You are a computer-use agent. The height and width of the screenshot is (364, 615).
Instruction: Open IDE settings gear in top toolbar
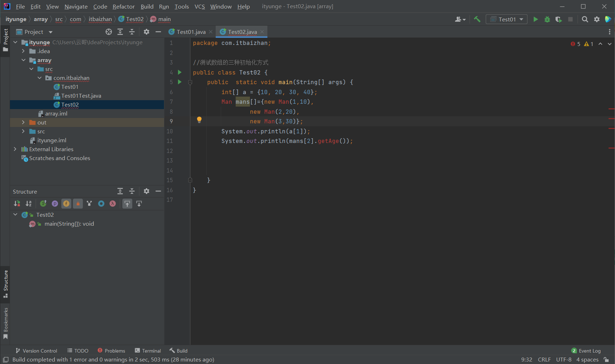(x=597, y=19)
